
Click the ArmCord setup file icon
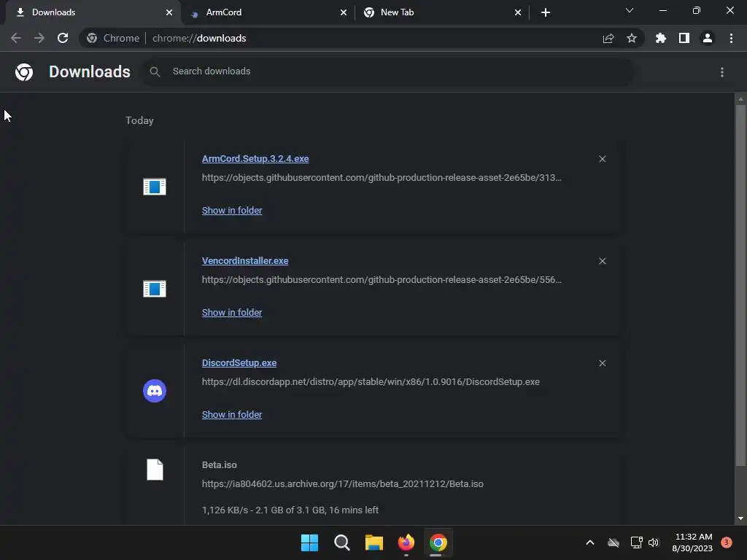click(x=155, y=187)
